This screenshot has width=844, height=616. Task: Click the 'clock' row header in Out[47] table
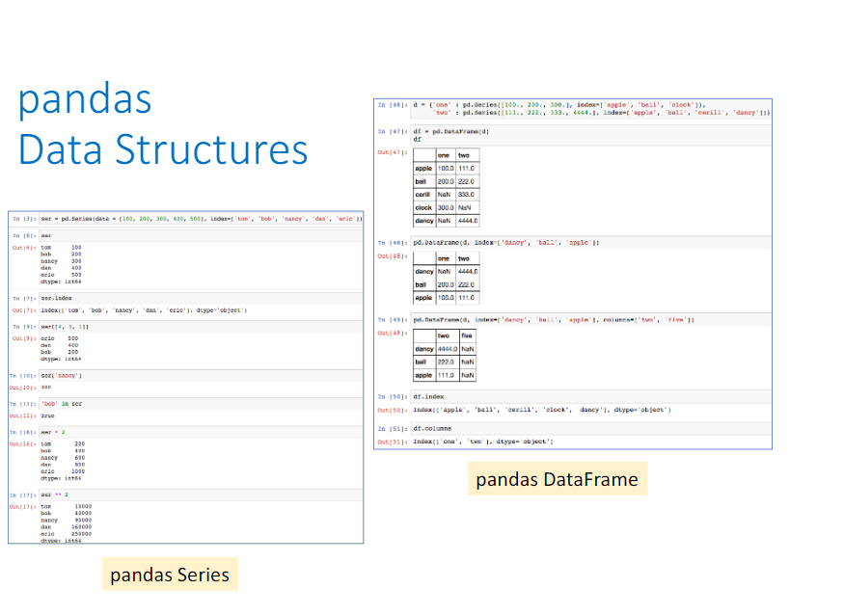pyautogui.click(x=424, y=207)
